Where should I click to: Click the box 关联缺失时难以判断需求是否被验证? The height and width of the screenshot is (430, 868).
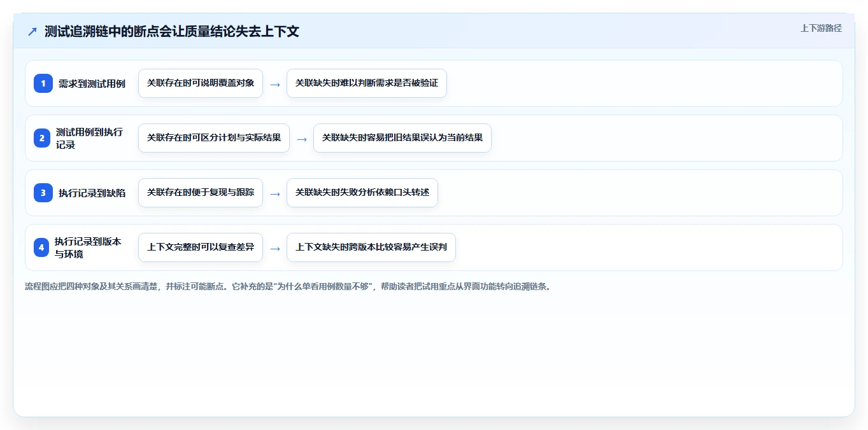pos(367,83)
